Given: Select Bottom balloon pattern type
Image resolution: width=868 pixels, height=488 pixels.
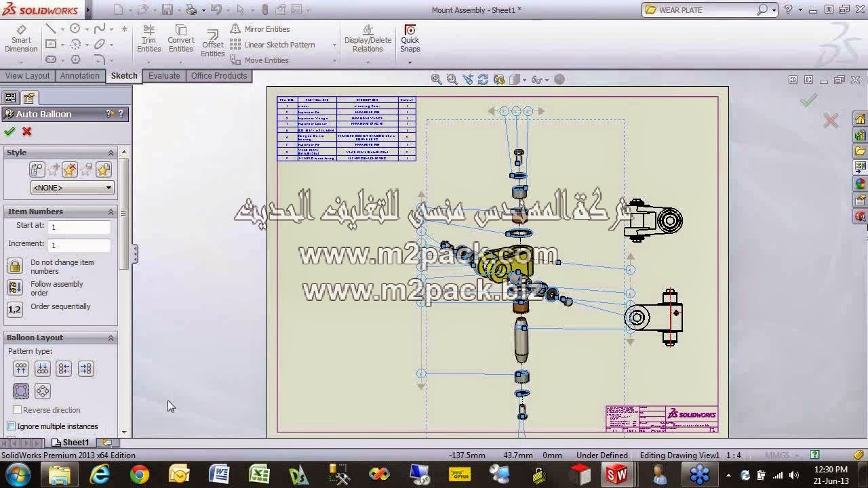Looking at the screenshot, I should pos(43,369).
